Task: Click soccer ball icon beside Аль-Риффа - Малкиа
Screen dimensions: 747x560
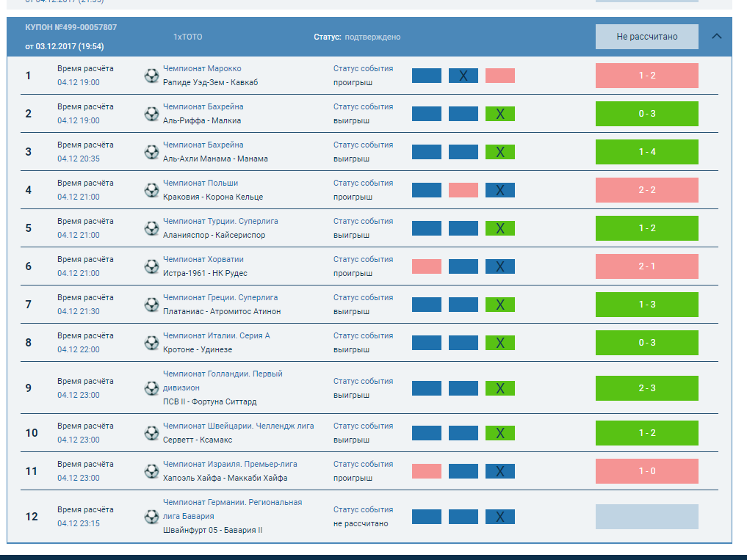Action: (x=151, y=114)
